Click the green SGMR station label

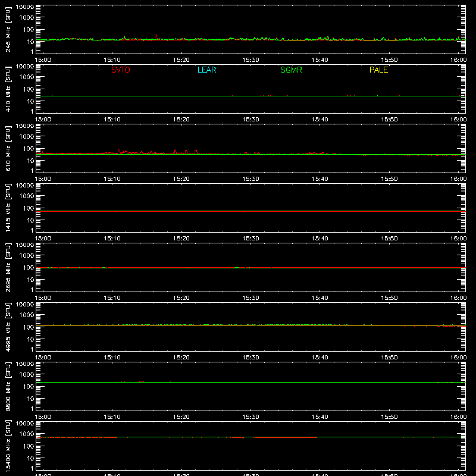(x=291, y=70)
